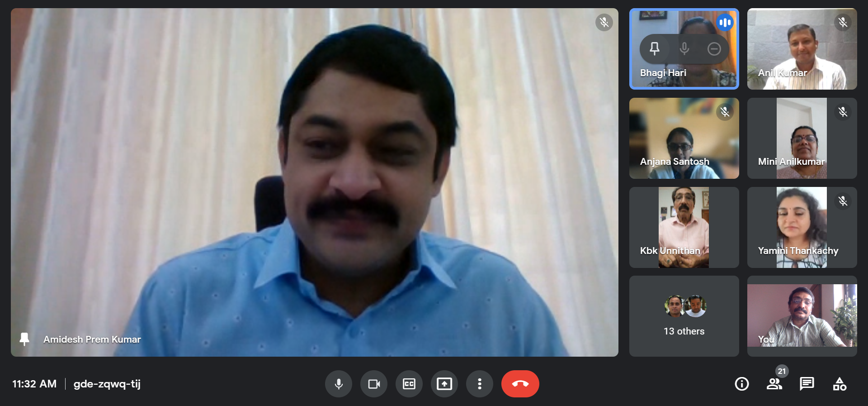This screenshot has height=406, width=868.
Task: Open the chat messages panel
Action: click(x=807, y=384)
